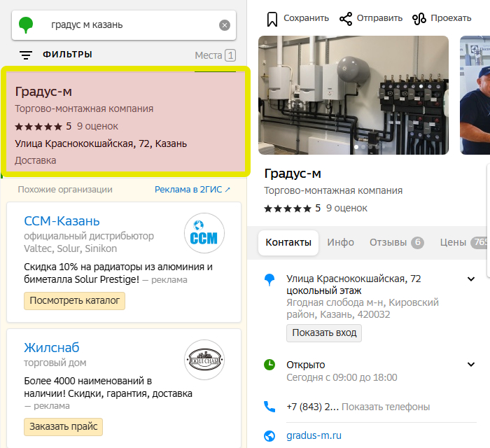
Task: Click '9 оценок' in the search result card
Action: [97, 126]
